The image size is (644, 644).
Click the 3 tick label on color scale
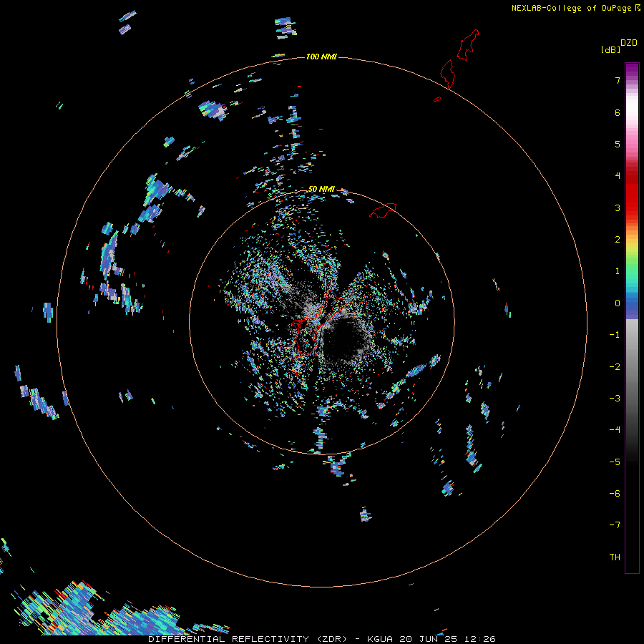tap(618, 208)
